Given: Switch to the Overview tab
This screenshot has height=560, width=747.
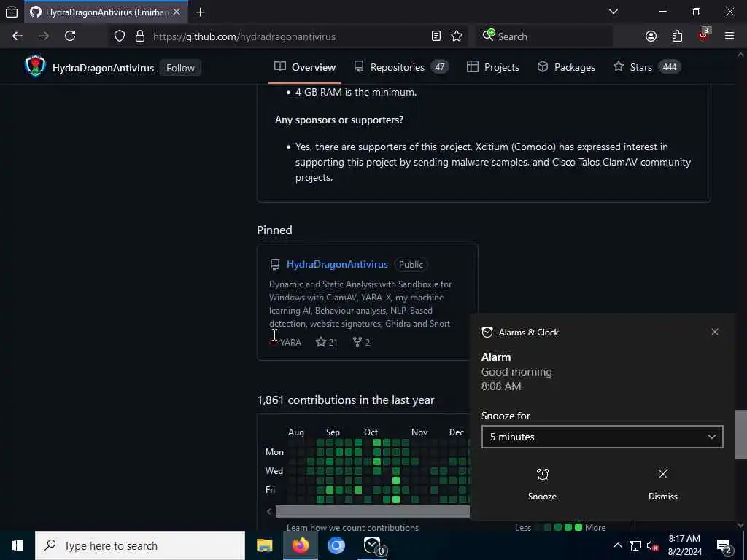Looking at the screenshot, I should tap(305, 67).
